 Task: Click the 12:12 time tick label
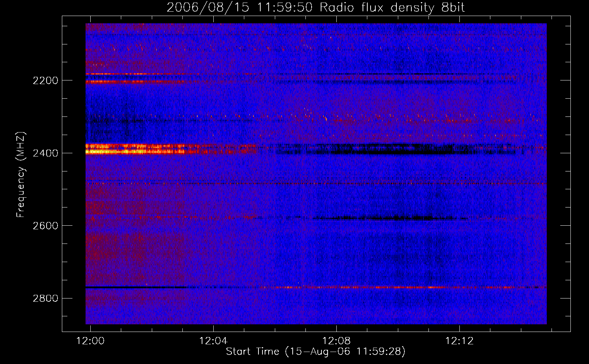(460, 341)
